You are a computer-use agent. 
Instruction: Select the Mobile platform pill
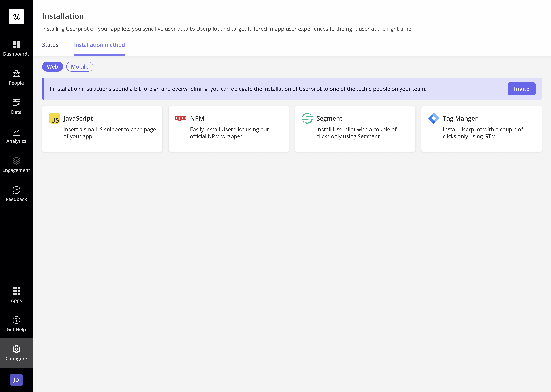pyautogui.click(x=80, y=67)
